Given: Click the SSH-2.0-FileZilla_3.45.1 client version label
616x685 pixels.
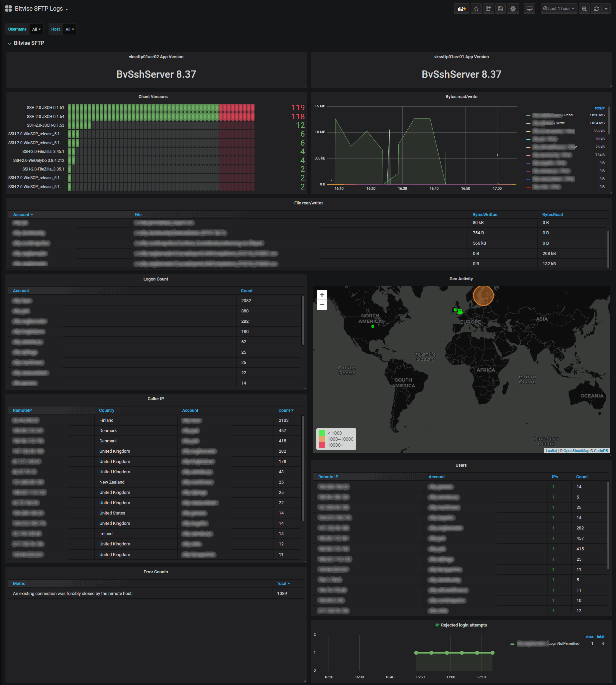Looking at the screenshot, I should pyautogui.click(x=43, y=152).
